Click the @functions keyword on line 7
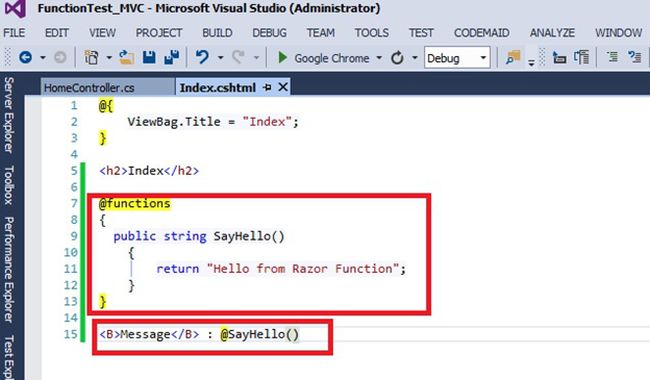 click(135, 203)
